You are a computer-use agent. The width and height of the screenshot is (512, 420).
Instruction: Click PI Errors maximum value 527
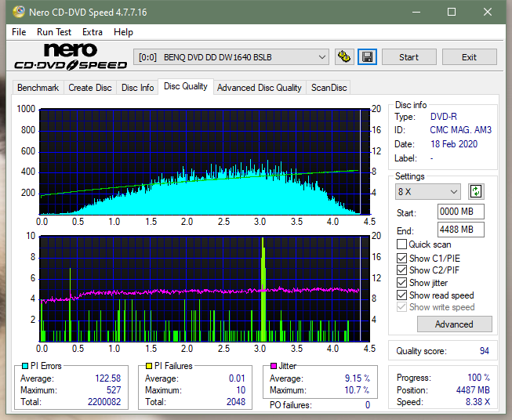point(114,390)
